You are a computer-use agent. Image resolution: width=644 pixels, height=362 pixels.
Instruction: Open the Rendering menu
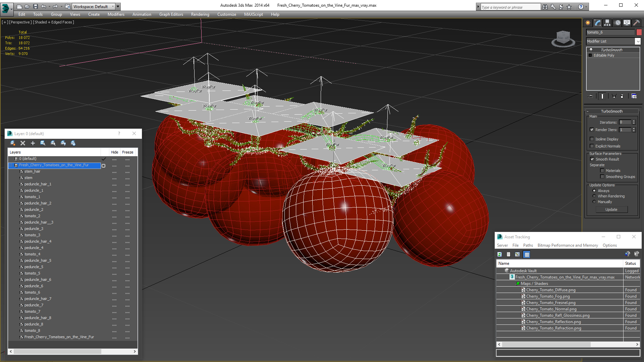point(200,14)
